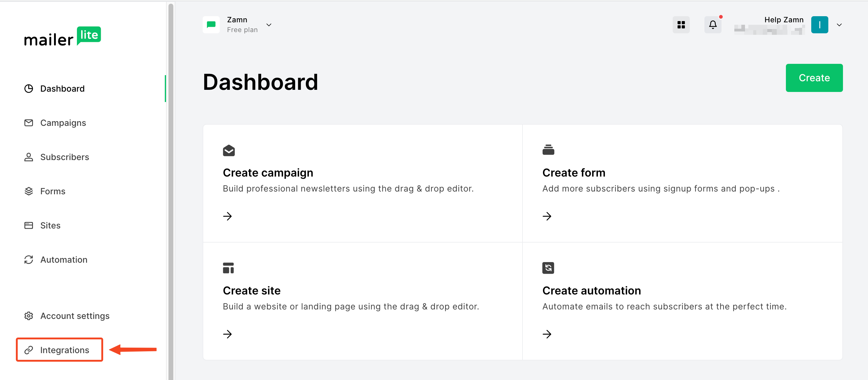Go to Forms in the sidebar
Image resolution: width=868 pixels, height=380 pixels.
click(53, 191)
